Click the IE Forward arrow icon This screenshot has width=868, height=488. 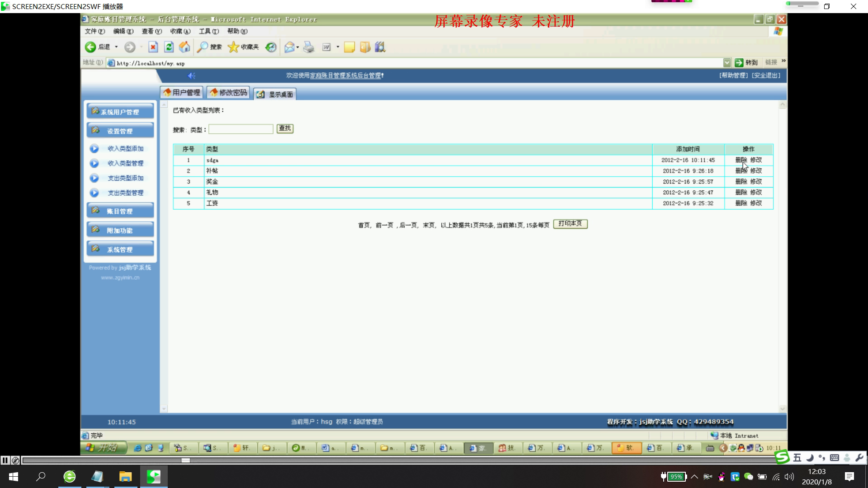(x=130, y=47)
